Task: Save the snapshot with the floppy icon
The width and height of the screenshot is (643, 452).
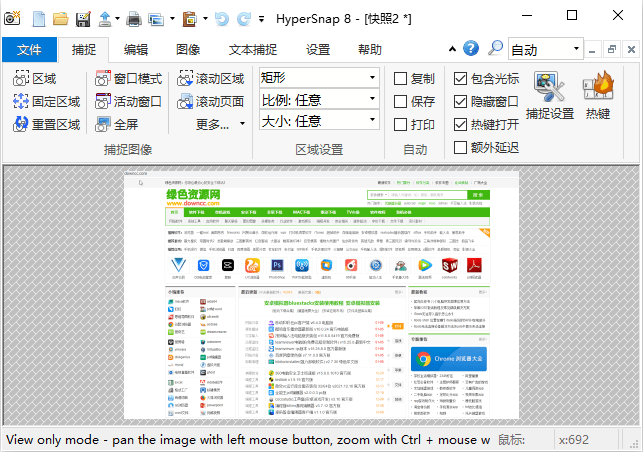Action: [x=83, y=19]
